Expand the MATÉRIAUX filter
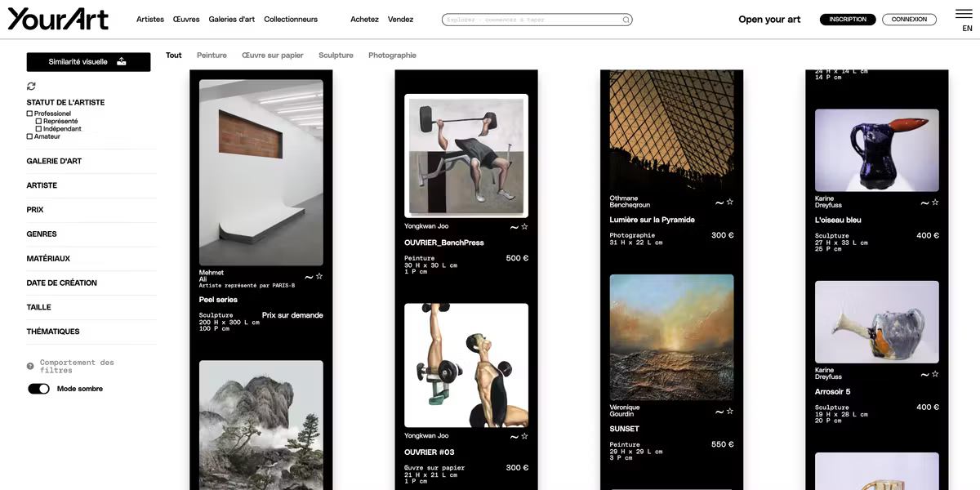The width and height of the screenshot is (980, 490). click(x=48, y=259)
